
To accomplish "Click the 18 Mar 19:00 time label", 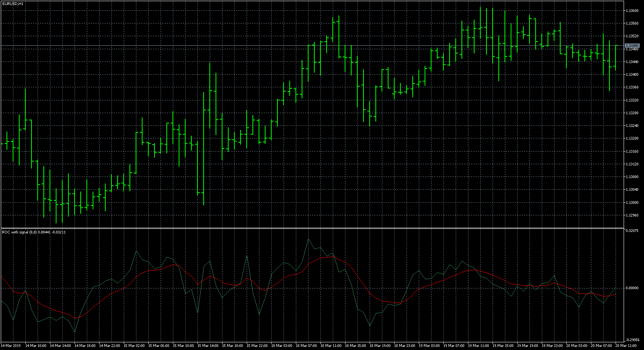I will point(380,346).
